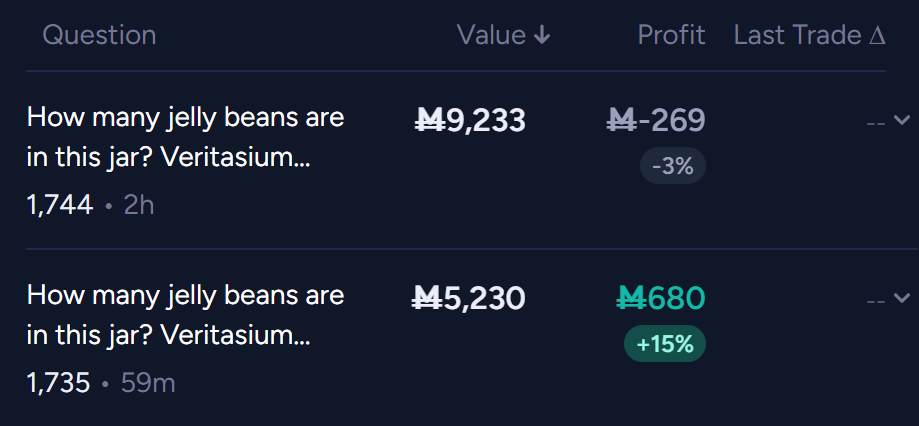Viewport: 919px width, 426px height.
Task: Open the jelly beans question with 1,744 traders
Action: pos(185,138)
